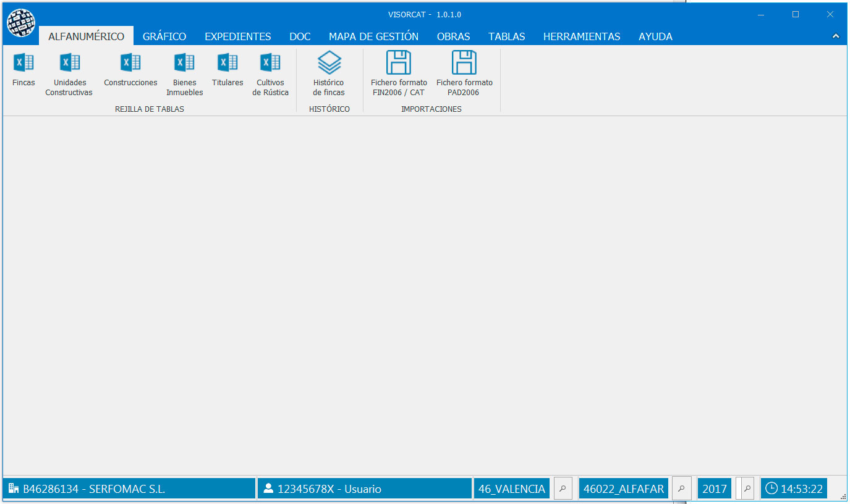Select the SERFOMAC S.L. company status panel
The height and width of the screenshot is (504, 850).
click(x=129, y=489)
